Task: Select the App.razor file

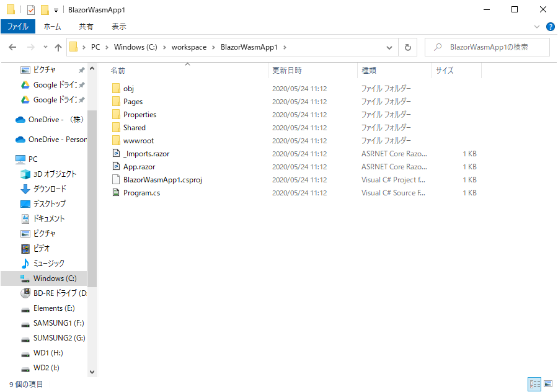Action: [136, 166]
